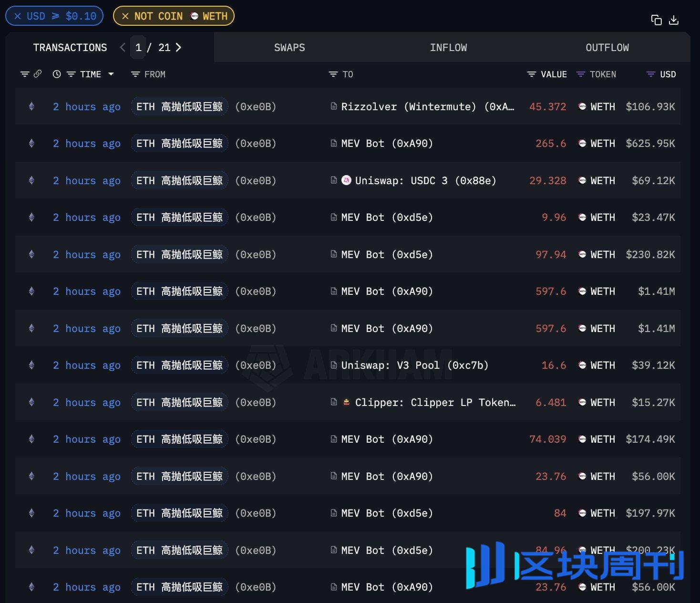Click the page number 1 input field
The height and width of the screenshot is (603, 700).
tap(138, 47)
